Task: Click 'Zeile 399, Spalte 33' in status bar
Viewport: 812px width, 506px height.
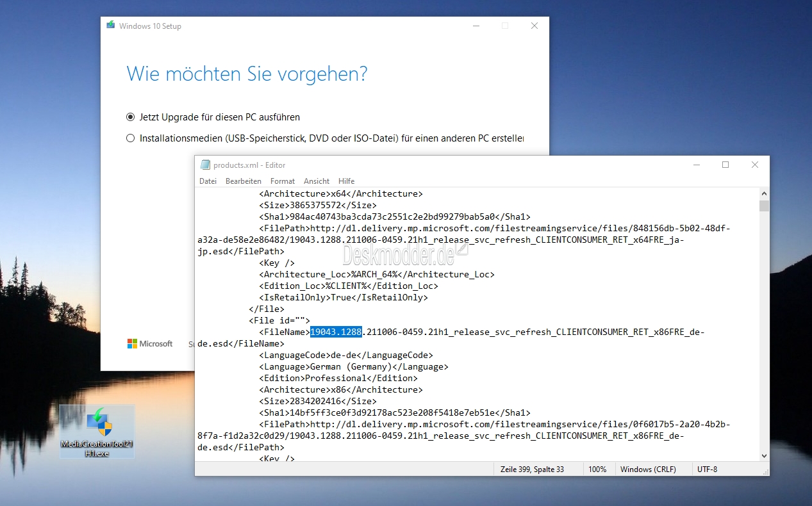Action: (532, 469)
